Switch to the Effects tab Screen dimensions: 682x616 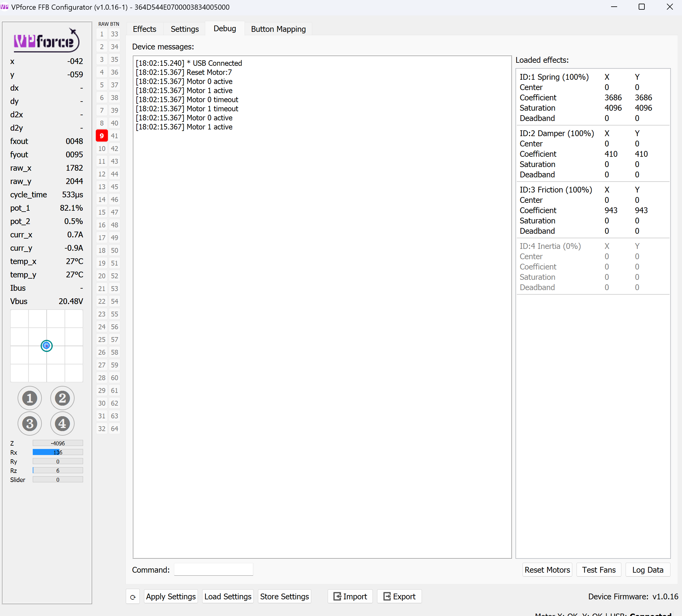(145, 29)
